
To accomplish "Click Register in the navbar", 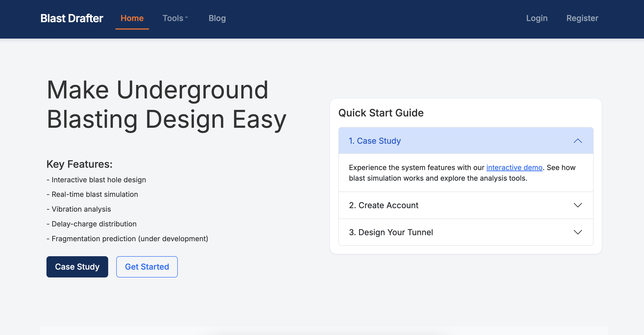I will [x=582, y=18].
